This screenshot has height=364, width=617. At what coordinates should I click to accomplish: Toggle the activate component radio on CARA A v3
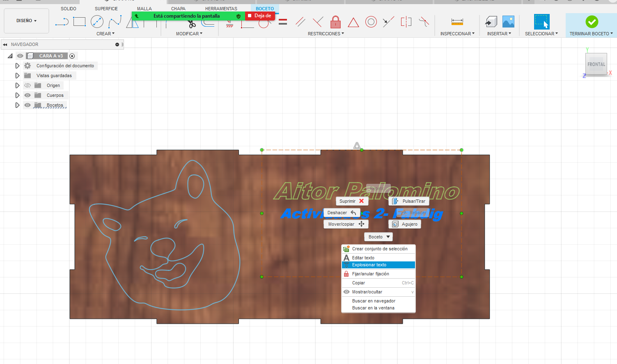pyautogui.click(x=72, y=56)
